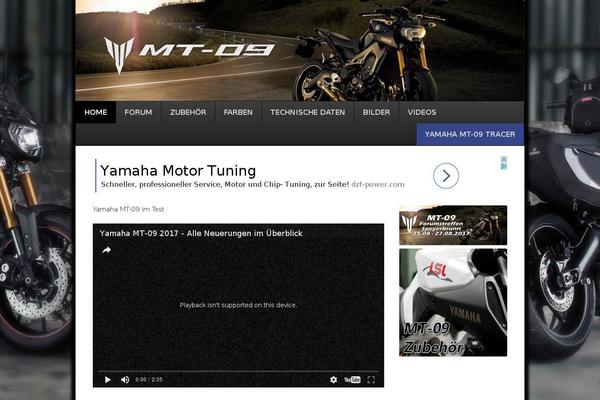
Task: Click the MT-09 logo in header
Action: coord(189,54)
